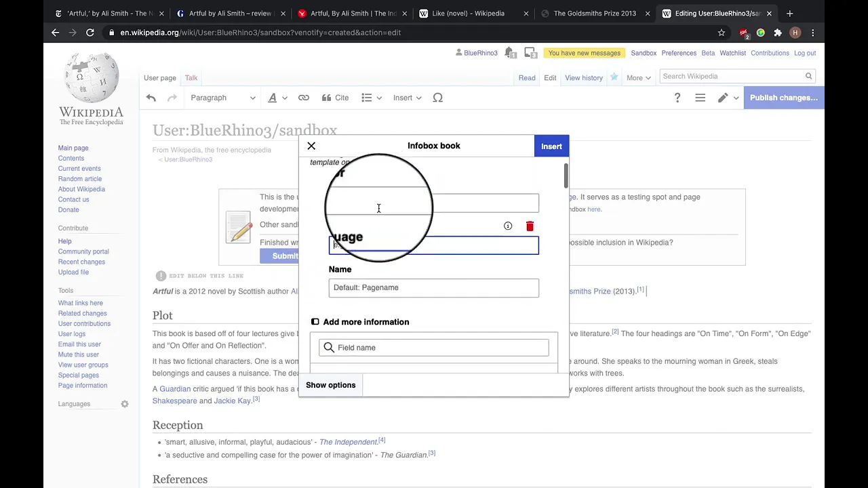868x488 pixels.
Task: Undo last edit in editor toolbar
Action: (151, 98)
